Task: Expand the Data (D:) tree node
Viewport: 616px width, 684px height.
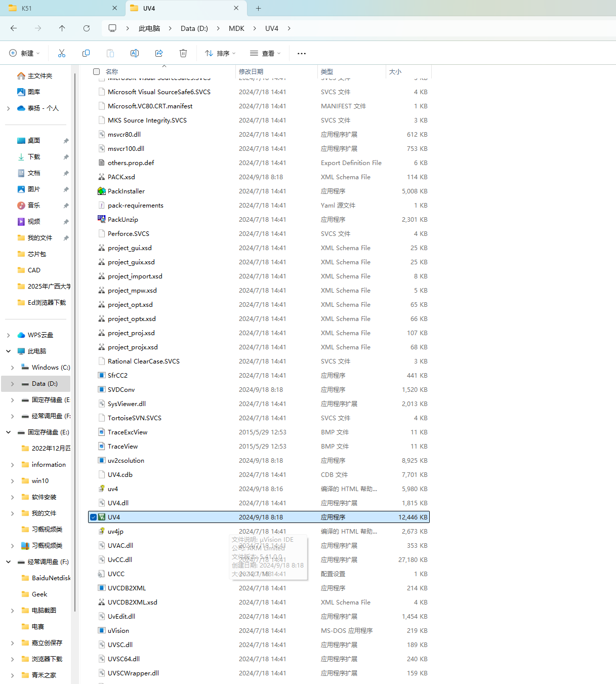Action: pyautogui.click(x=12, y=384)
